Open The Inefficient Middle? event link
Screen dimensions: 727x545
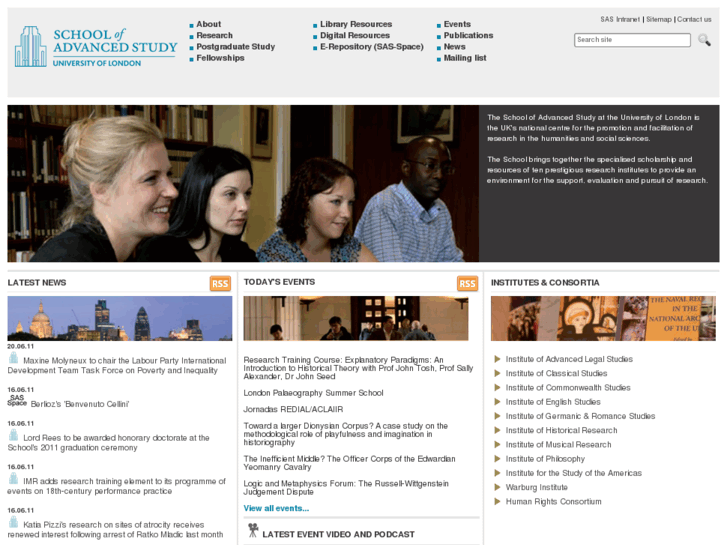tap(350, 463)
